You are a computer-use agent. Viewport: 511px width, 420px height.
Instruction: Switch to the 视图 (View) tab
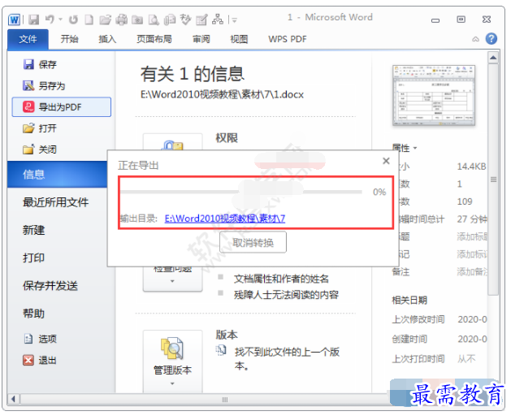(x=239, y=40)
